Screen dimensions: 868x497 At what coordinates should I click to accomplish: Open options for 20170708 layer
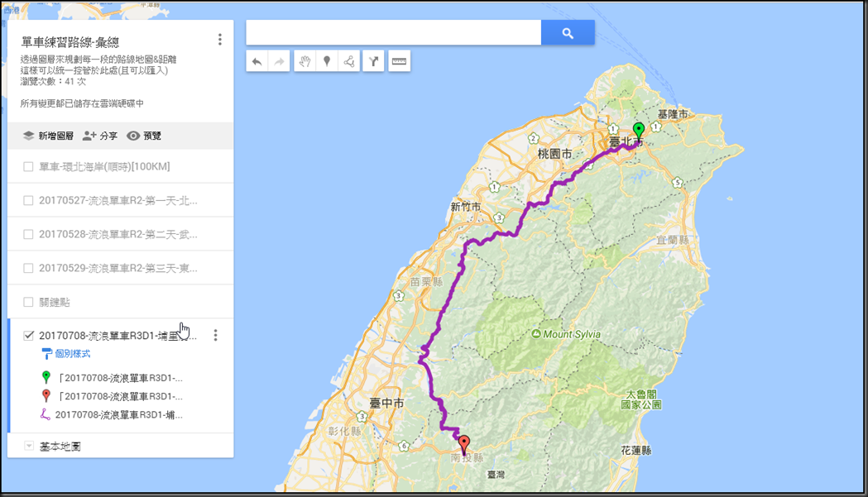(x=215, y=336)
